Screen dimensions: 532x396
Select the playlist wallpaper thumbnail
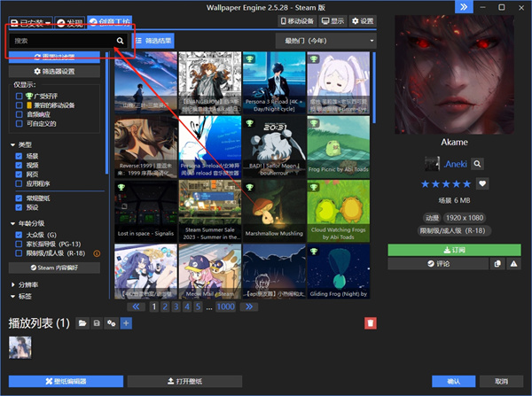point(20,347)
